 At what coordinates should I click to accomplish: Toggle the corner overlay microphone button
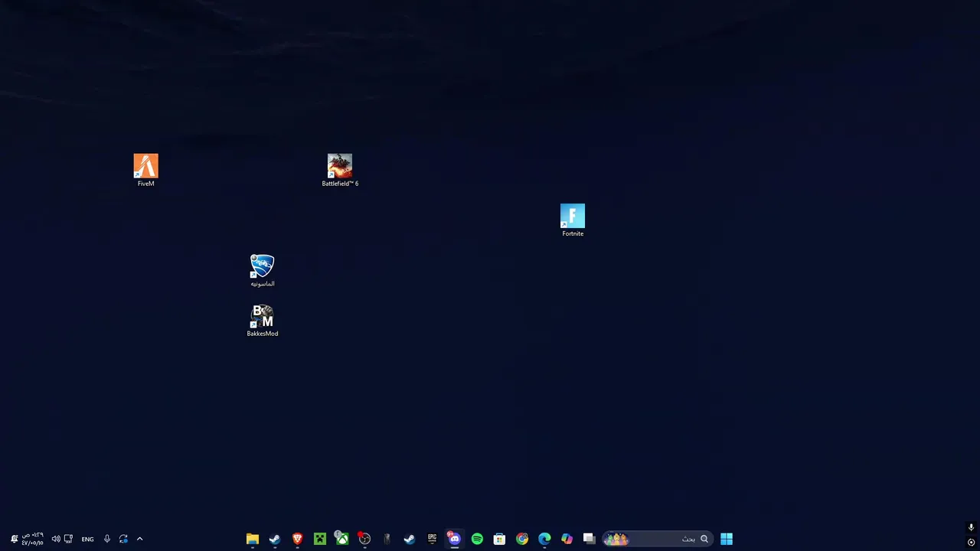tap(971, 527)
